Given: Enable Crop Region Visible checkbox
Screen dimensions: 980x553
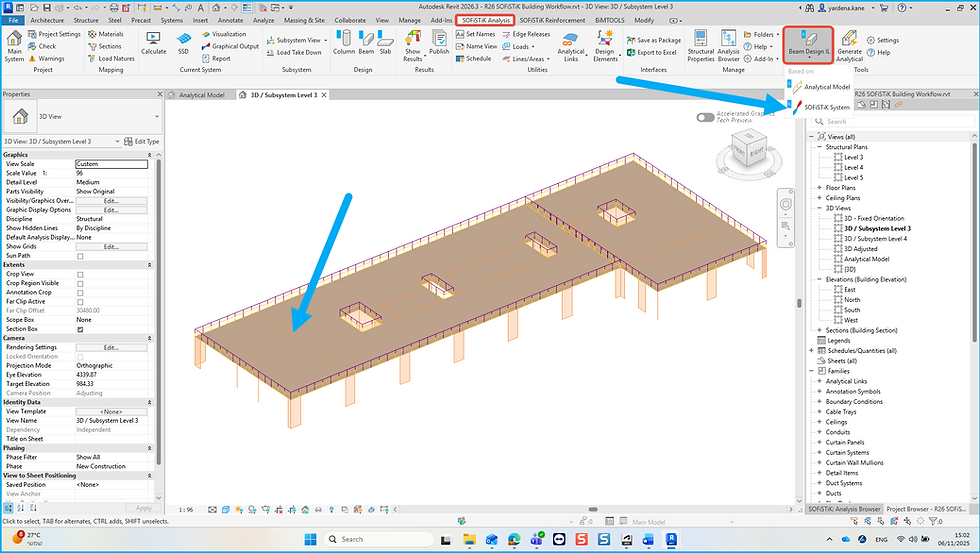Looking at the screenshot, I should tap(80, 284).
